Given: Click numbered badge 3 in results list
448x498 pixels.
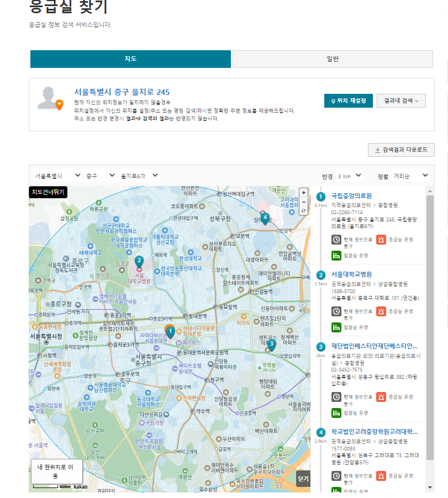Looking at the screenshot, I should click(320, 347).
